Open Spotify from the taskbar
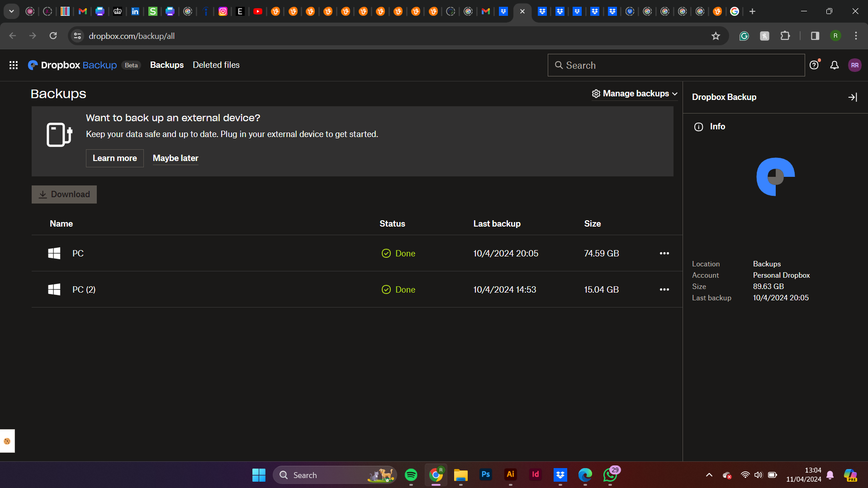The height and width of the screenshot is (488, 868). pos(411,475)
